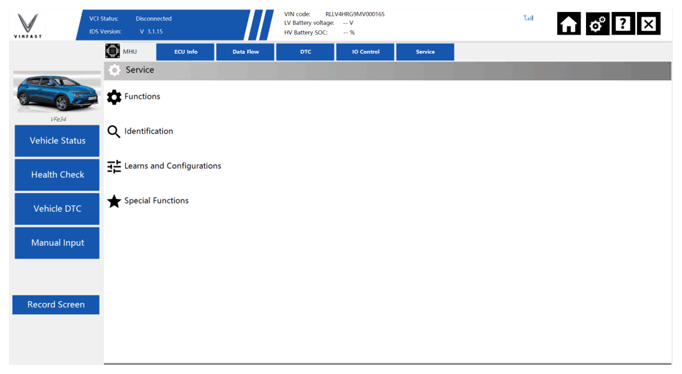682x374 pixels.
Task: Open Learns and Configurations
Action: click(173, 166)
